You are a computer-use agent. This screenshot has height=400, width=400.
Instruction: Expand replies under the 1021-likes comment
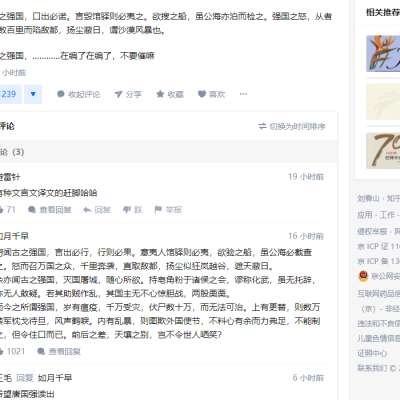[x=59, y=351]
